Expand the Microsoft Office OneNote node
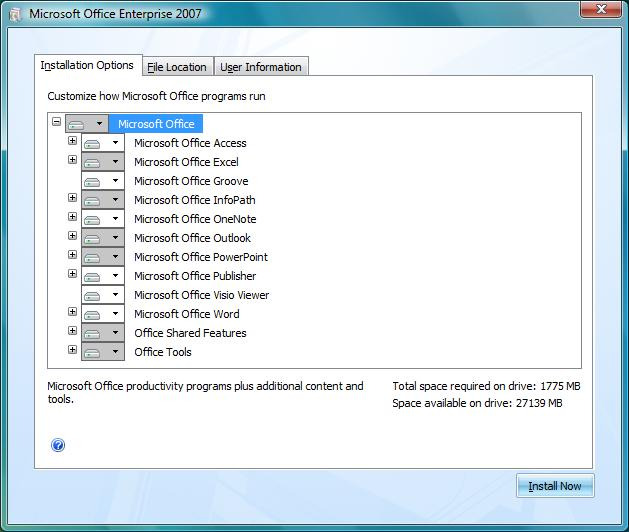 [72, 217]
